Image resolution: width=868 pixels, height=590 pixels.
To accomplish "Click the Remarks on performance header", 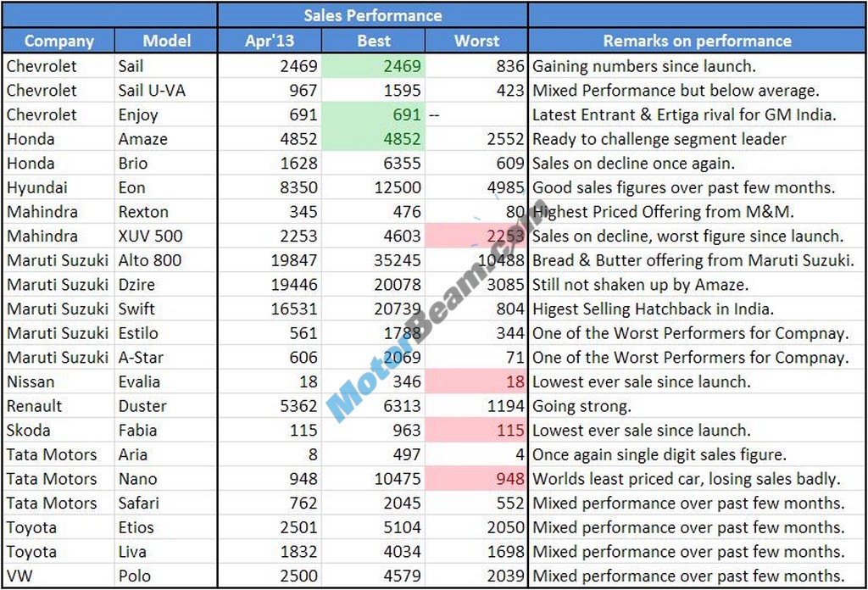I will tap(697, 41).
